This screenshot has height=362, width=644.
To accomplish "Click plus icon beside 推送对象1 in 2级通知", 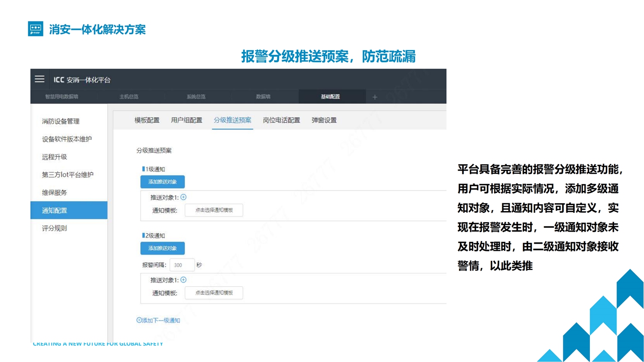I will 183,280.
